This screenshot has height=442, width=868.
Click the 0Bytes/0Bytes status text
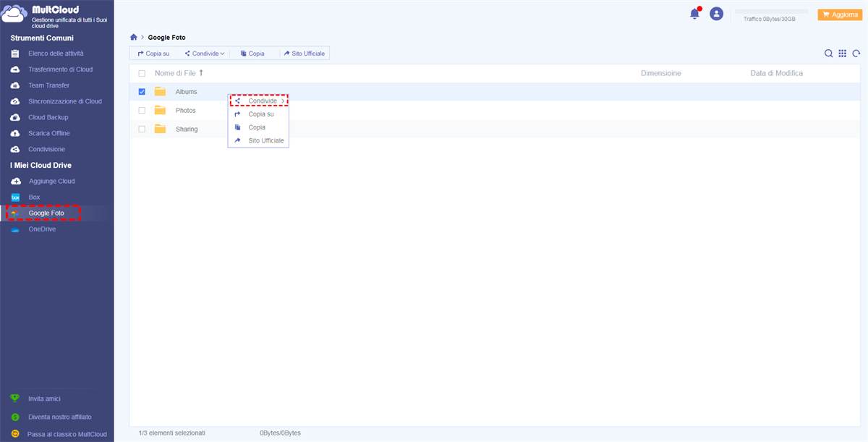[281, 433]
